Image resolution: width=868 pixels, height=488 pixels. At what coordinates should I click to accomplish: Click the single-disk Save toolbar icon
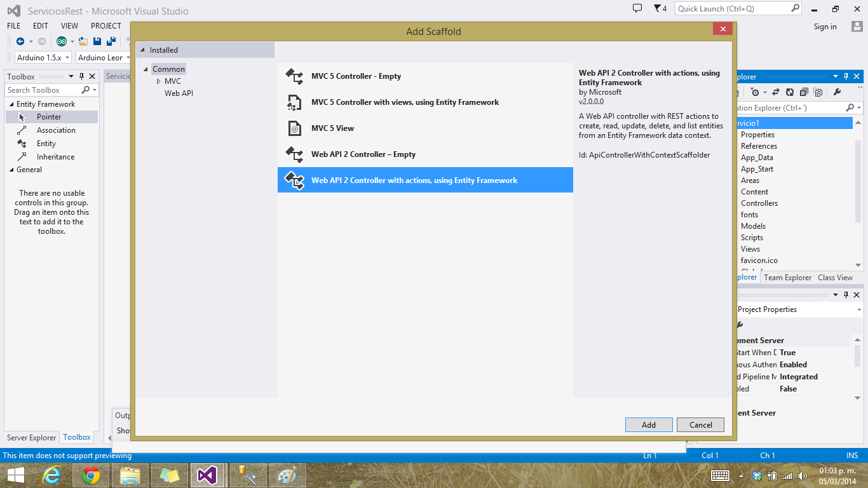[x=97, y=41]
